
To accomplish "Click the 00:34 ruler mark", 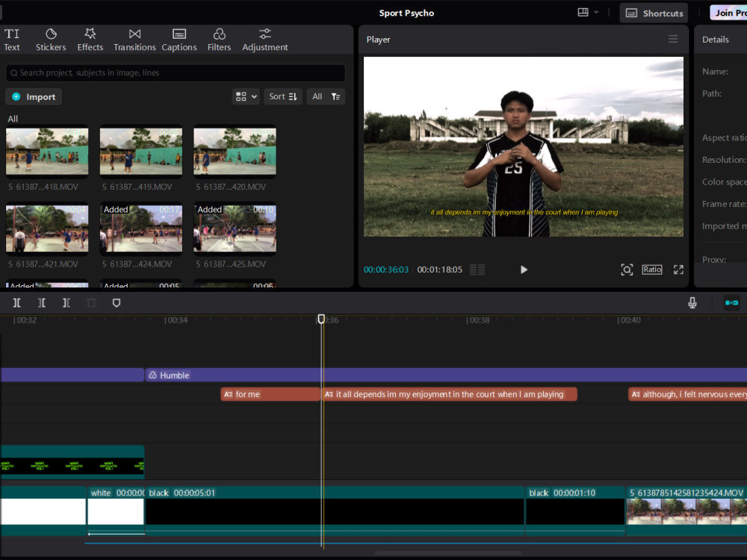I will (176, 320).
